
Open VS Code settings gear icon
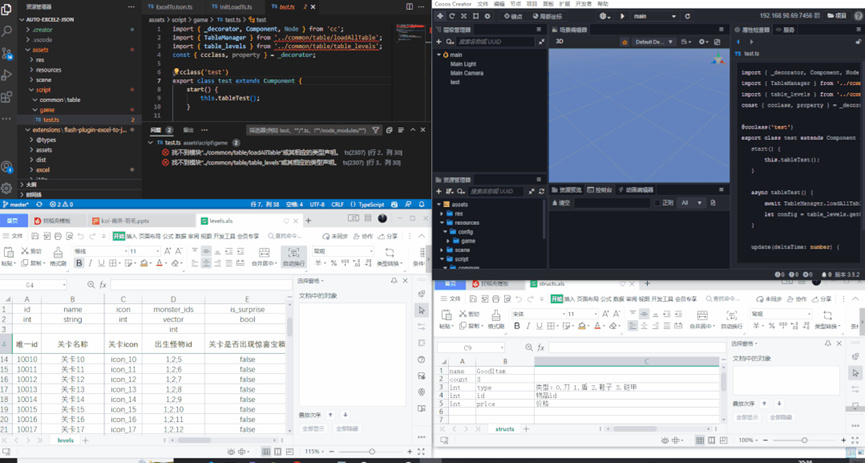[x=8, y=187]
